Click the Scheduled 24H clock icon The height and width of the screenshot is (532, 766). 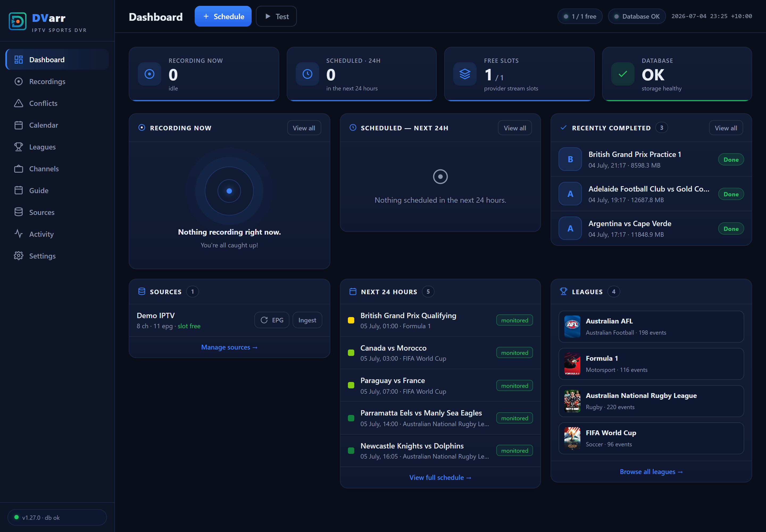tap(307, 74)
